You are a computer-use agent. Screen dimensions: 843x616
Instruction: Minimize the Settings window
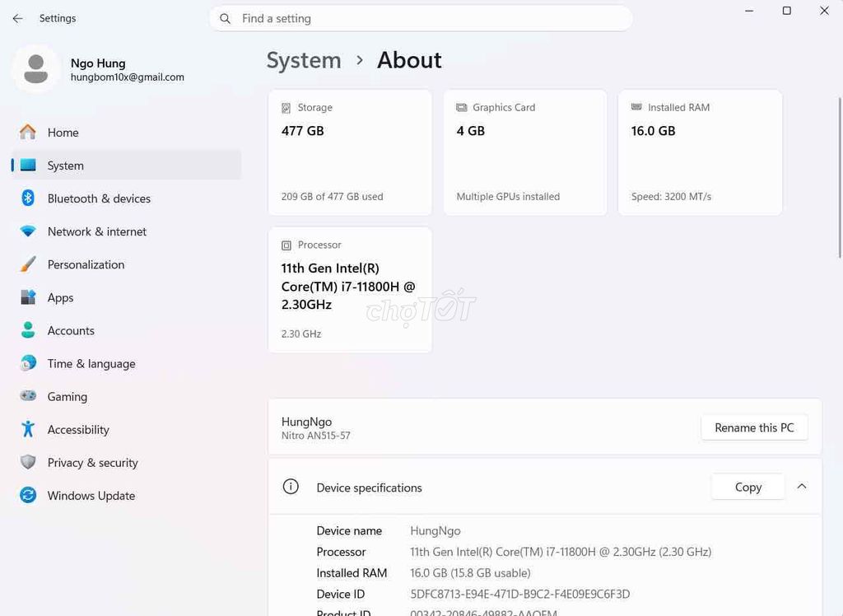point(749,11)
